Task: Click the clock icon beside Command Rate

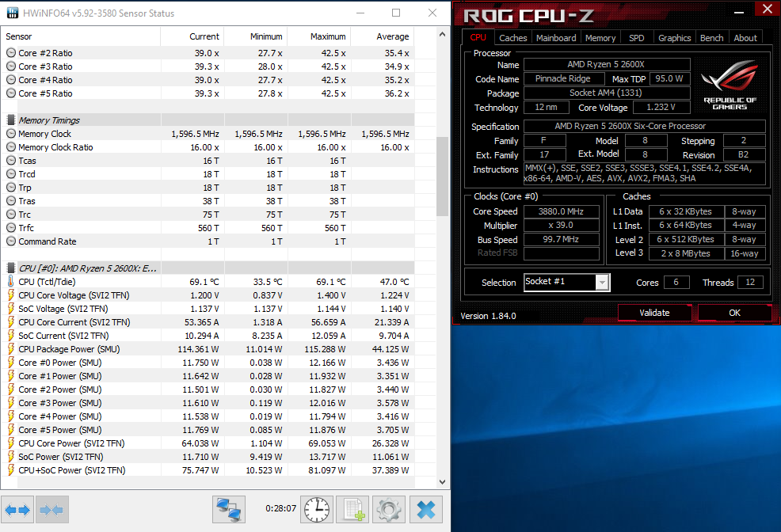Action: coord(11,241)
